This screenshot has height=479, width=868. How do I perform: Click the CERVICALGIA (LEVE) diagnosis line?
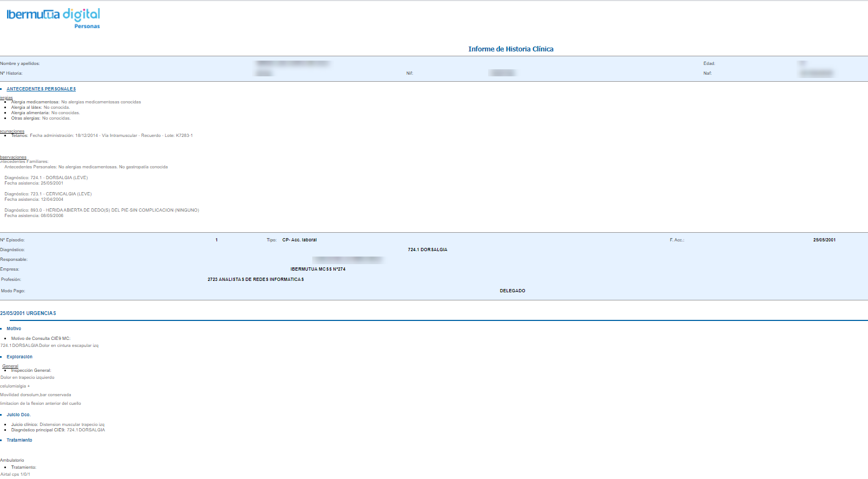pos(48,194)
